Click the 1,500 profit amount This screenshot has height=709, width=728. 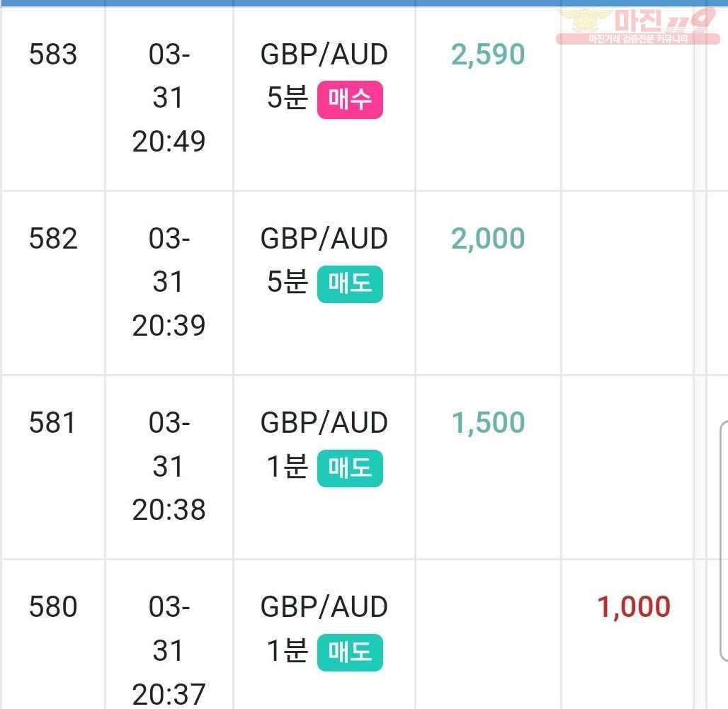coord(488,423)
